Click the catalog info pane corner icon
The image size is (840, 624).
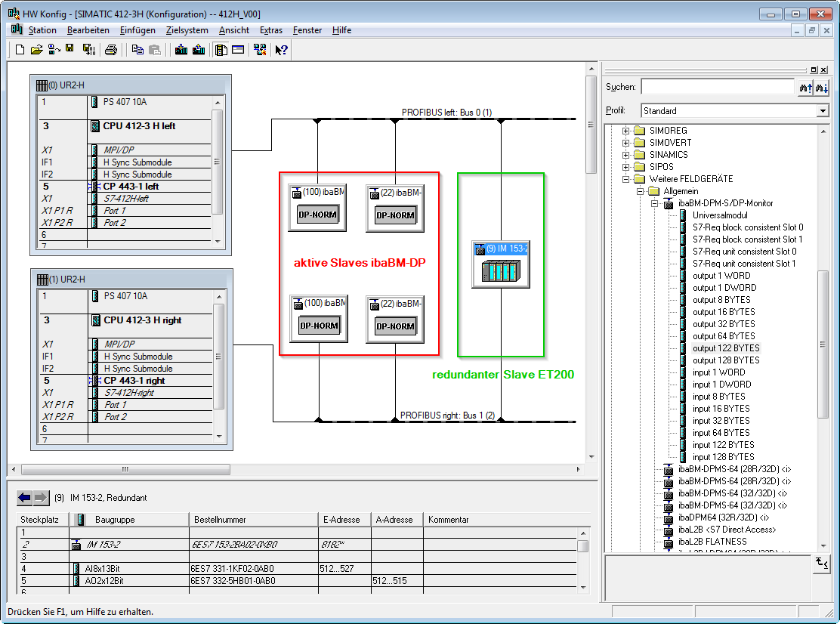pyautogui.click(x=822, y=564)
